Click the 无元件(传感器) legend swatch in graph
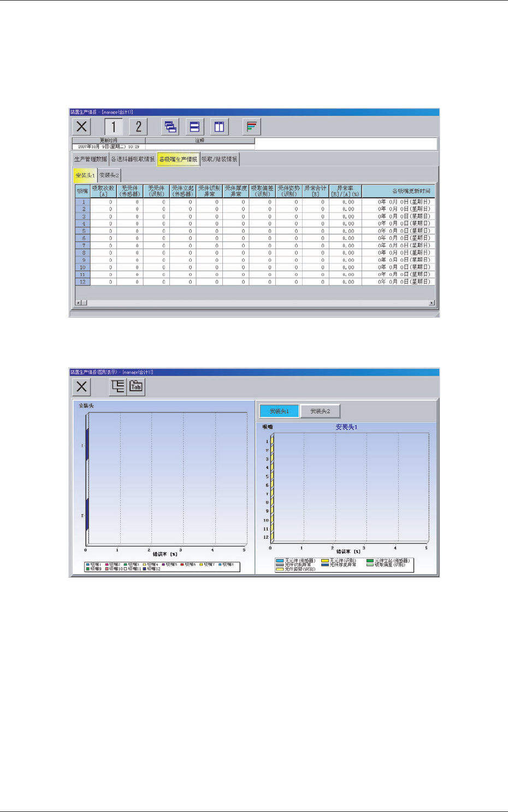Viewport: 508px width, 812px height. click(x=280, y=561)
